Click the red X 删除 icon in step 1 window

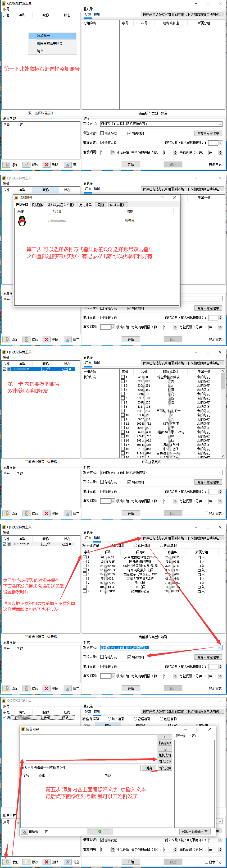click(47, 165)
